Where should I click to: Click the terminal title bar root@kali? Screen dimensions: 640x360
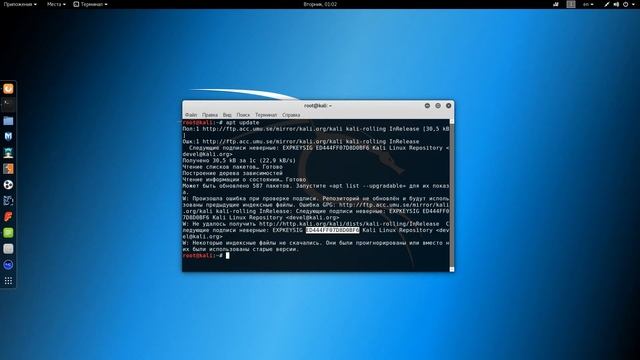(318, 106)
